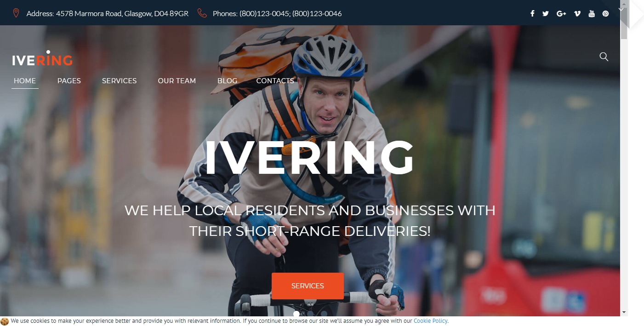Open the YouTube icon link
Image resolution: width=644 pixels, height=326 pixels.
coord(592,13)
